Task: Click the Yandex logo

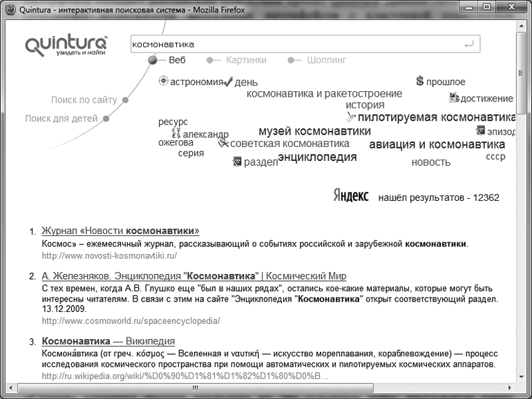Action: (351, 195)
